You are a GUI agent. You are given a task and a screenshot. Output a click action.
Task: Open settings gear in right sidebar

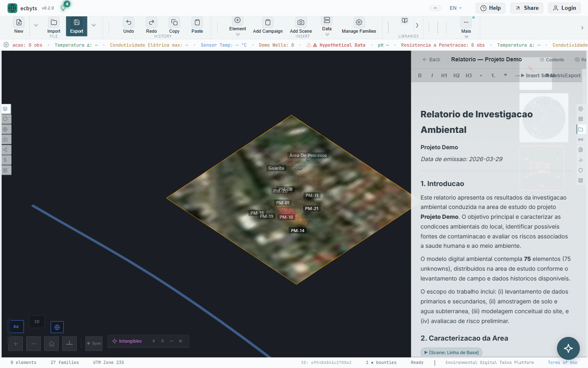[581, 109]
